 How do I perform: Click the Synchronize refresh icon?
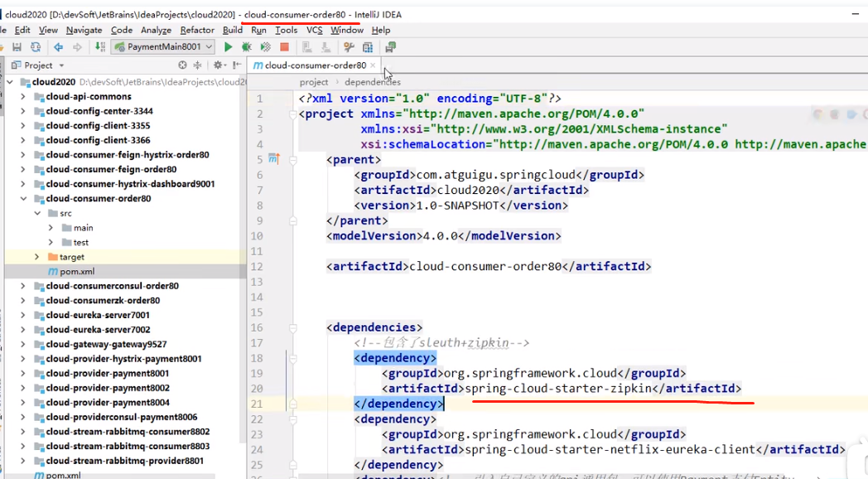click(36, 47)
